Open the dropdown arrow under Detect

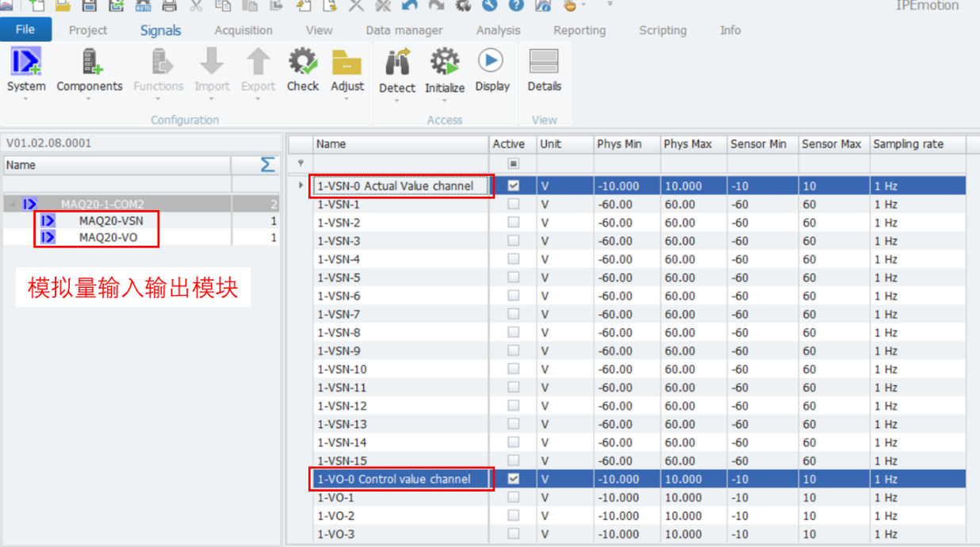click(397, 101)
